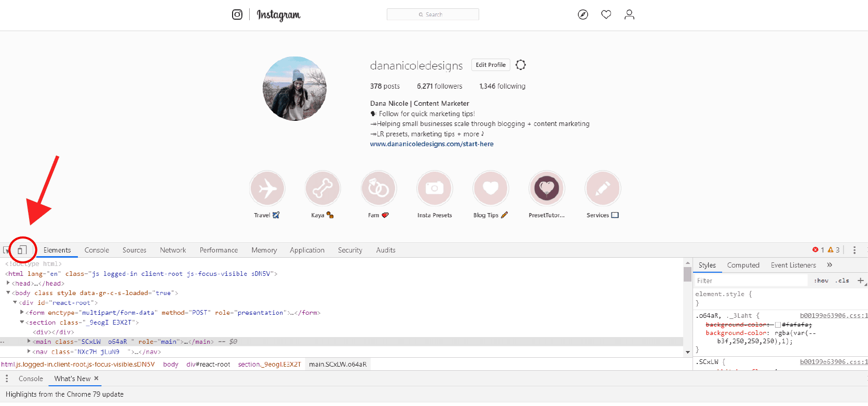Open the first b00199e63906.css source link
Viewport: 868px width, 406px height.
[x=833, y=315]
